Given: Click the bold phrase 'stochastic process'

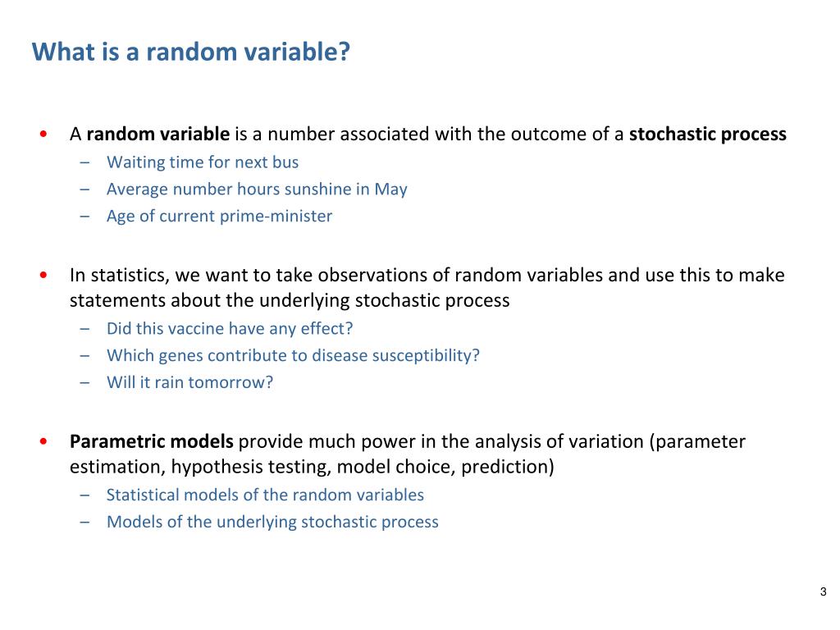Looking at the screenshot, I should pos(708,134).
